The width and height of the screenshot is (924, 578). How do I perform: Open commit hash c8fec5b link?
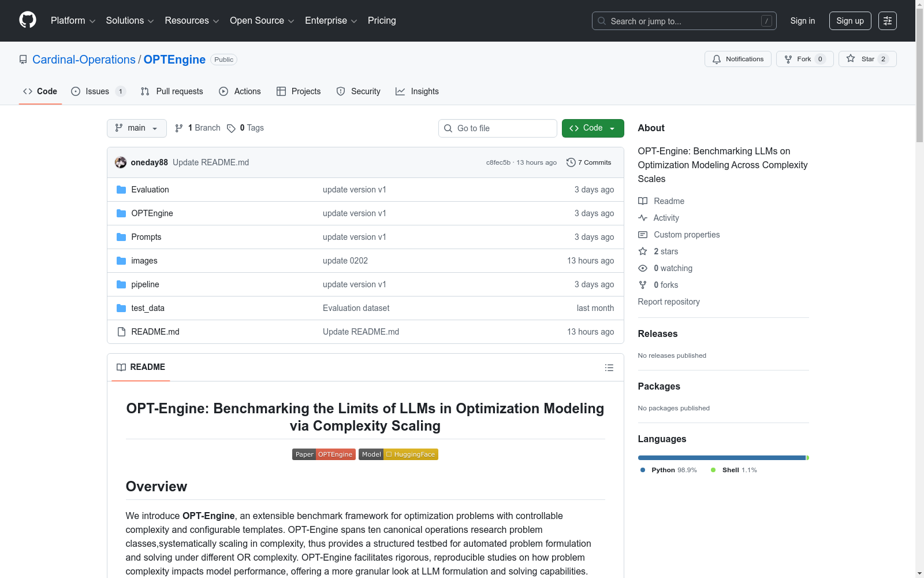coord(498,162)
